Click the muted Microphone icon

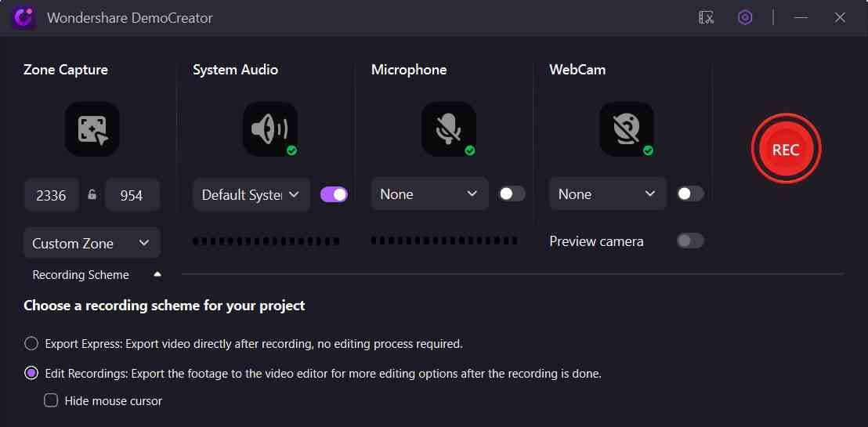(448, 128)
